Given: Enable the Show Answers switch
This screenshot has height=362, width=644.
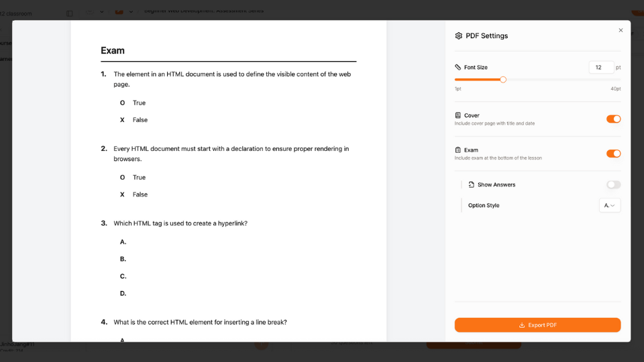Looking at the screenshot, I should pyautogui.click(x=613, y=184).
